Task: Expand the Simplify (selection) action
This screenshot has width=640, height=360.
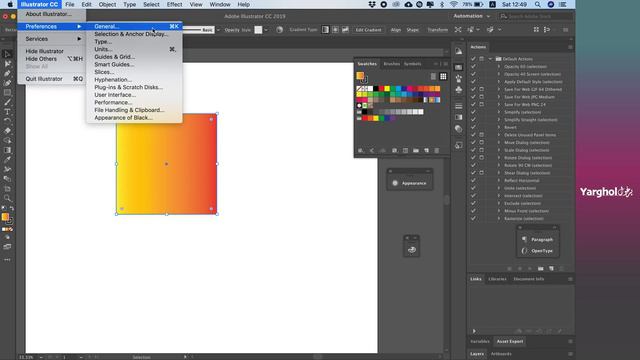Action: [498, 112]
